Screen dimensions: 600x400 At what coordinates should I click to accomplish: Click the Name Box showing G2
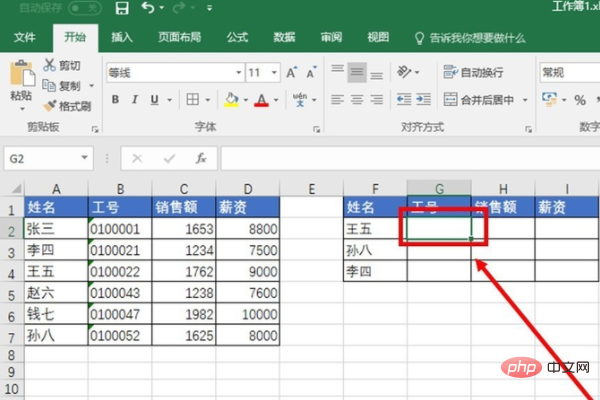tap(49, 158)
